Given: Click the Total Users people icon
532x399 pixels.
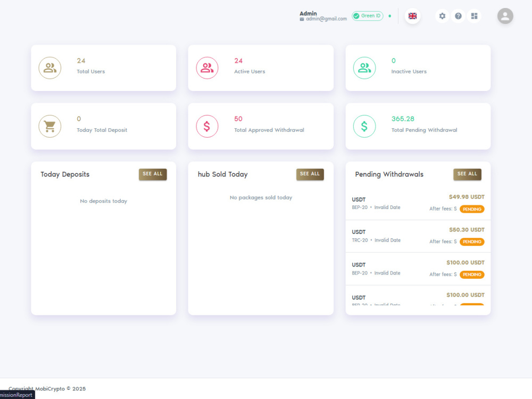Looking at the screenshot, I should [50, 68].
